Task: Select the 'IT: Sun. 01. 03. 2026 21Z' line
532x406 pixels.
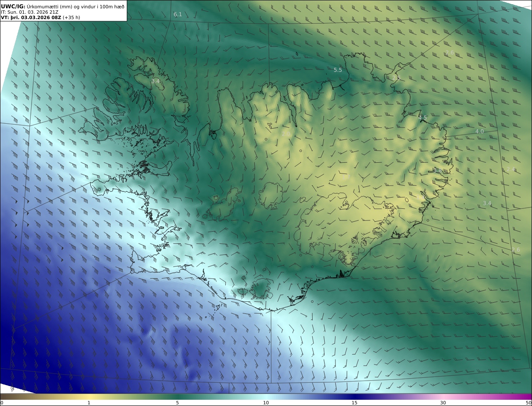Action: point(30,12)
